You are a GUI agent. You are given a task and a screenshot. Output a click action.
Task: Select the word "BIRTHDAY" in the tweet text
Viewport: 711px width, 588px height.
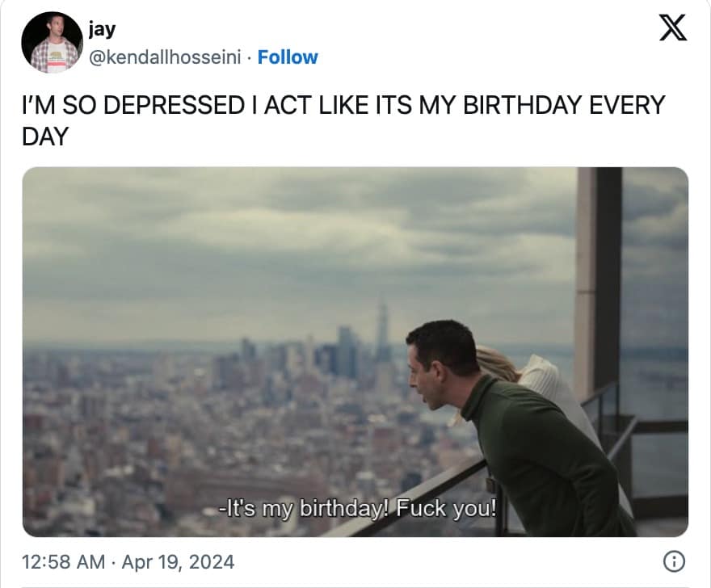(x=510, y=105)
